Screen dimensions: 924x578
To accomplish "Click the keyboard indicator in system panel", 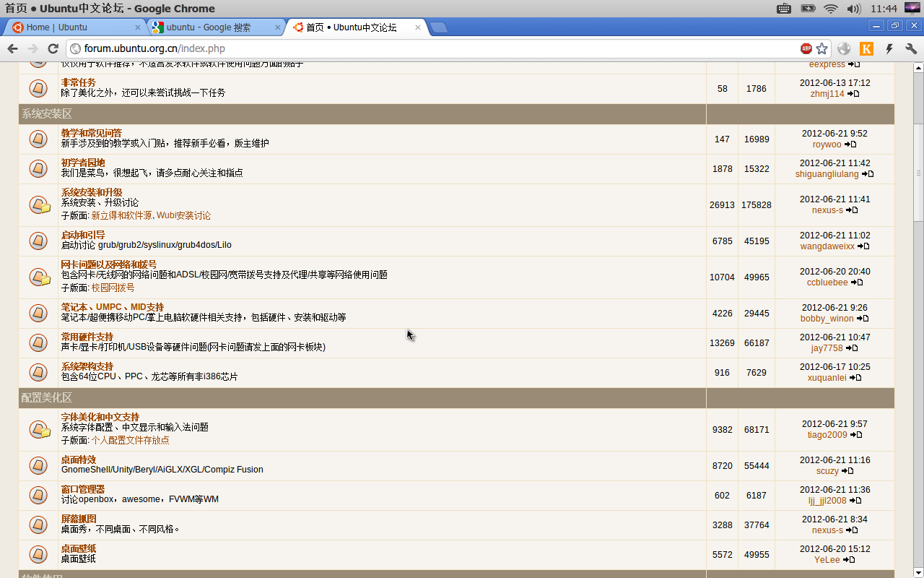I will pos(784,9).
